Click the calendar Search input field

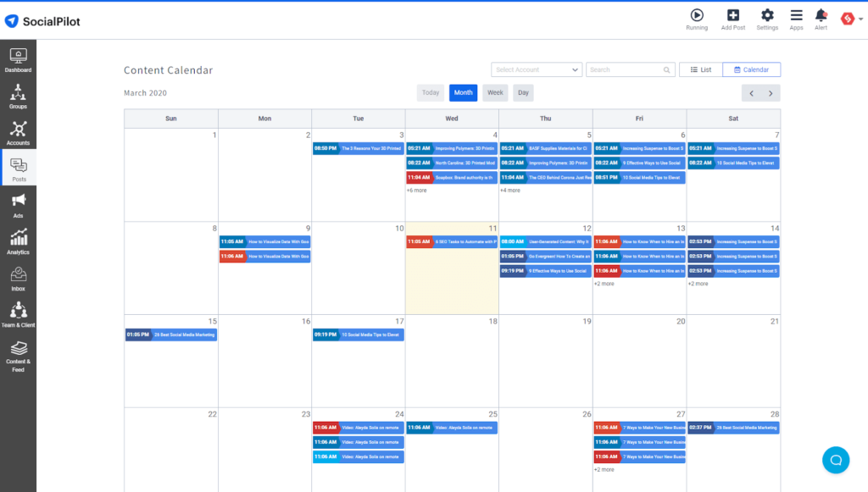pyautogui.click(x=631, y=69)
